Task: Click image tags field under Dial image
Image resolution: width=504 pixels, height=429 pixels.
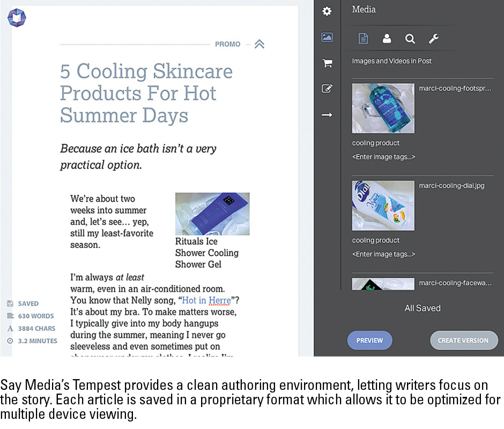Action: click(383, 254)
